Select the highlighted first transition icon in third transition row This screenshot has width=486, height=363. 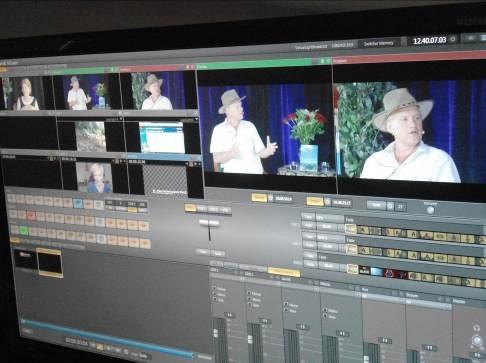pyautogui.click(x=352, y=269)
